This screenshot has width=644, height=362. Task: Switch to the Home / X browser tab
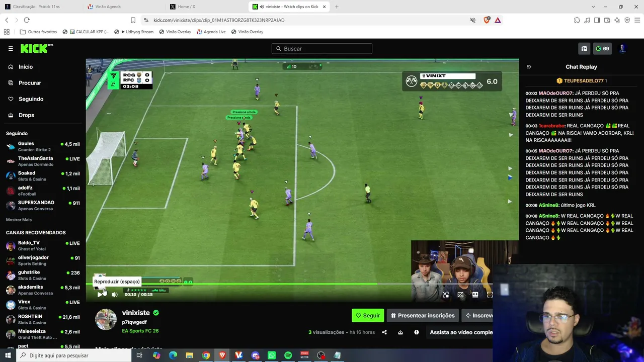pyautogui.click(x=206, y=7)
